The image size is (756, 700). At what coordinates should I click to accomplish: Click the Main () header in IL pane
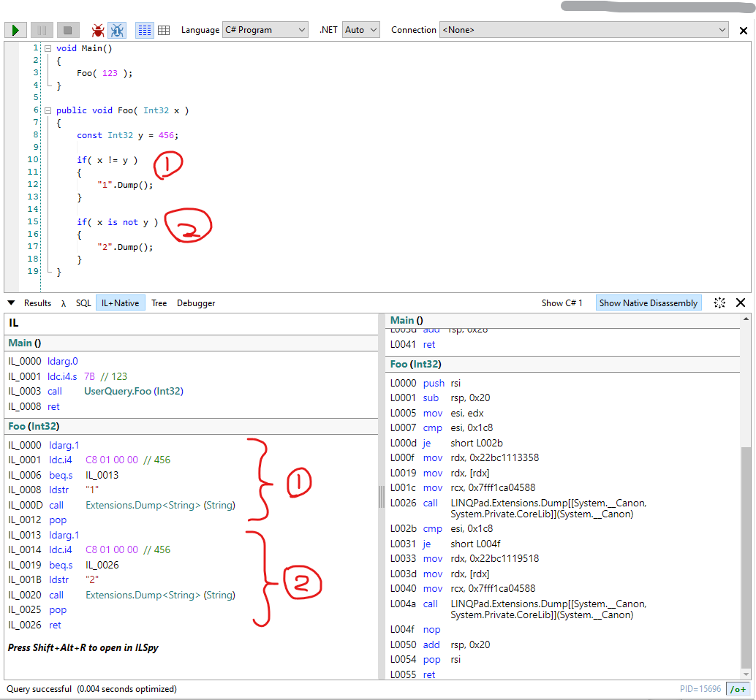coord(25,343)
